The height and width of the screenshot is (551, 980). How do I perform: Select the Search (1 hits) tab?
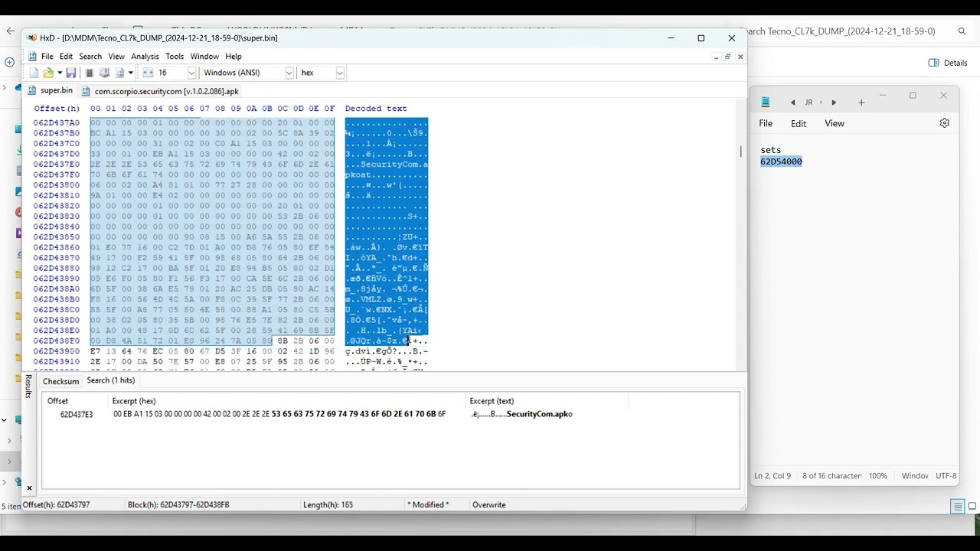[110, 380]
